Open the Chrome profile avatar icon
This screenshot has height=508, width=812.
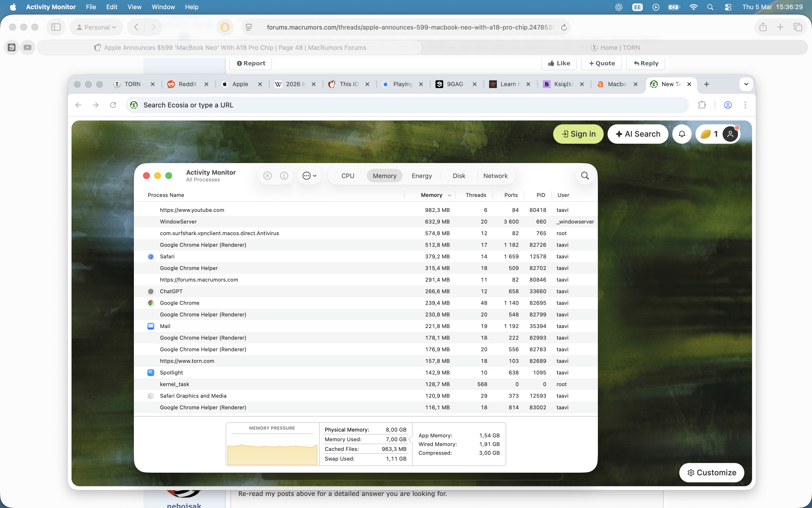point(728,105)
